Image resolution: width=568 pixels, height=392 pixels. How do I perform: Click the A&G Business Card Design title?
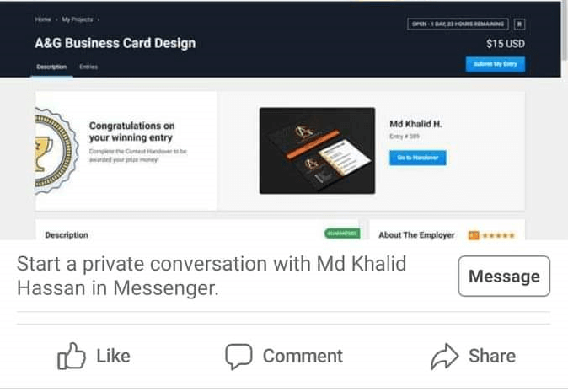click(x=115, y=43)
